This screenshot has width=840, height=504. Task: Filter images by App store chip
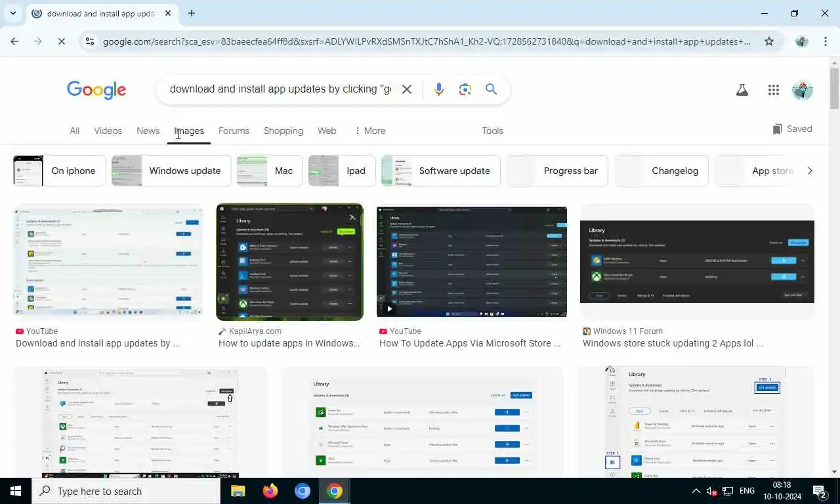[x=755, y=171]
